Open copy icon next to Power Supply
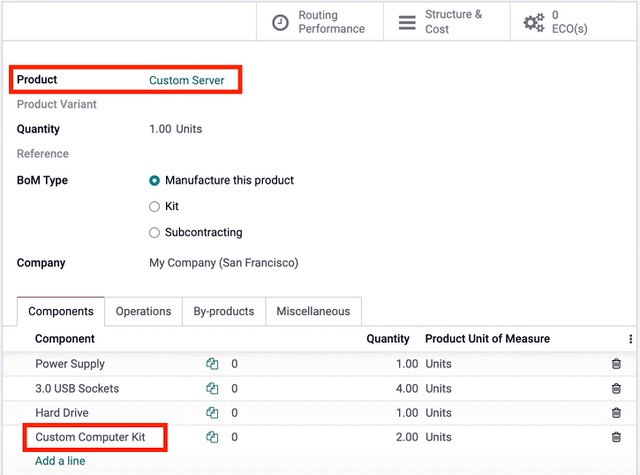The width and height of the screenshot is (640, 475). click(x=212, y=364)
